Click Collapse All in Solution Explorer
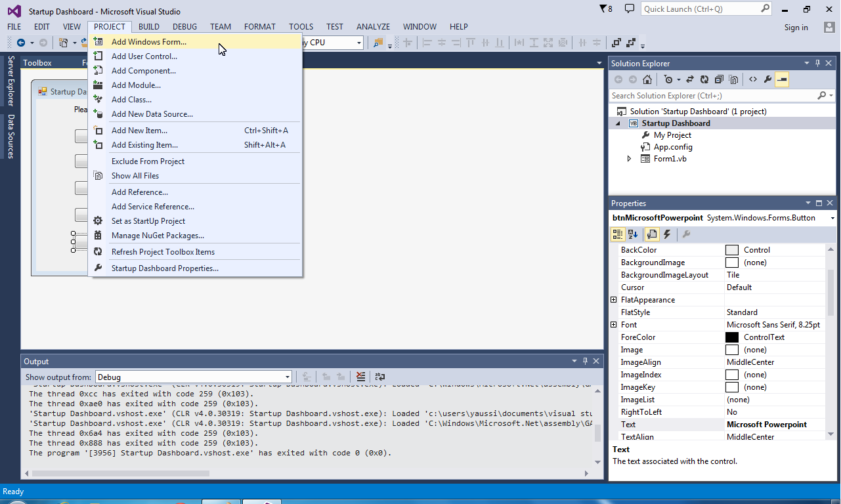The width and height of the screenshot is (841, 504). tap(719, 79)
